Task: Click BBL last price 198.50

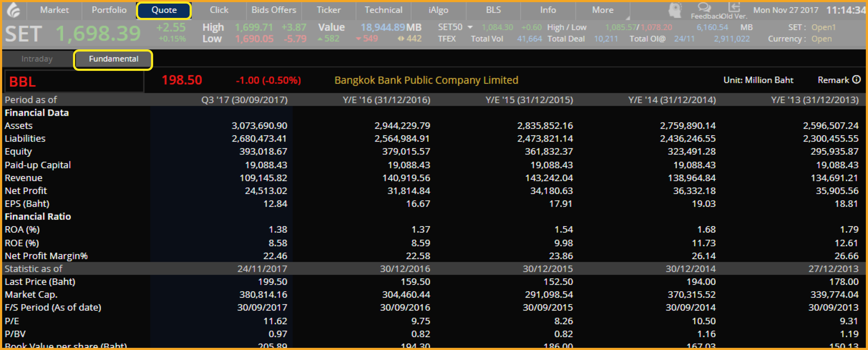Action: pyautogui.click(x=182, y=80)
